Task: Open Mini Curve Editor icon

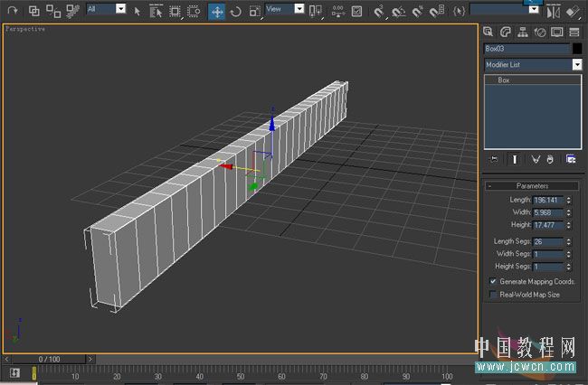Action: pos(14,373)
